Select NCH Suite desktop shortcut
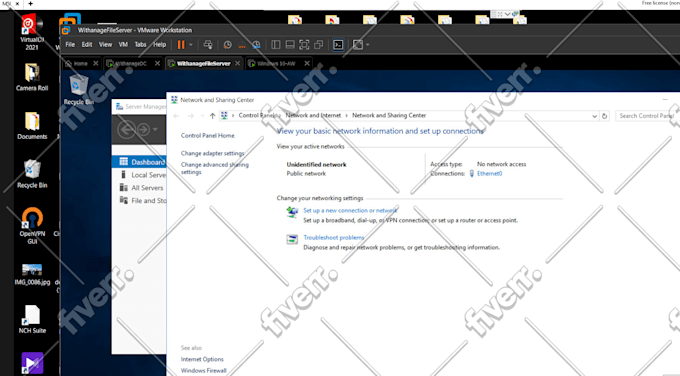The height and width of the screenshot is (376, 680). click(32, 320)
